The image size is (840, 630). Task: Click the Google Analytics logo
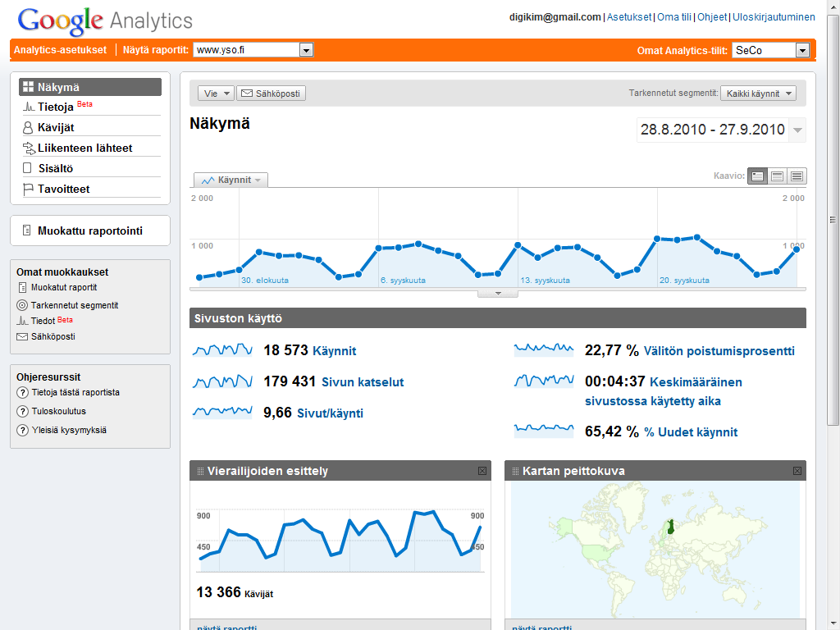tap(105, 21)
